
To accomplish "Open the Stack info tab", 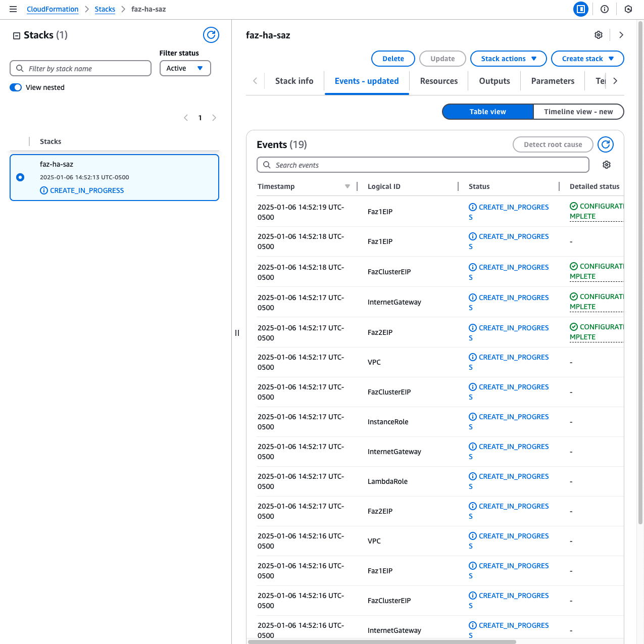I will tap(294, 81).
